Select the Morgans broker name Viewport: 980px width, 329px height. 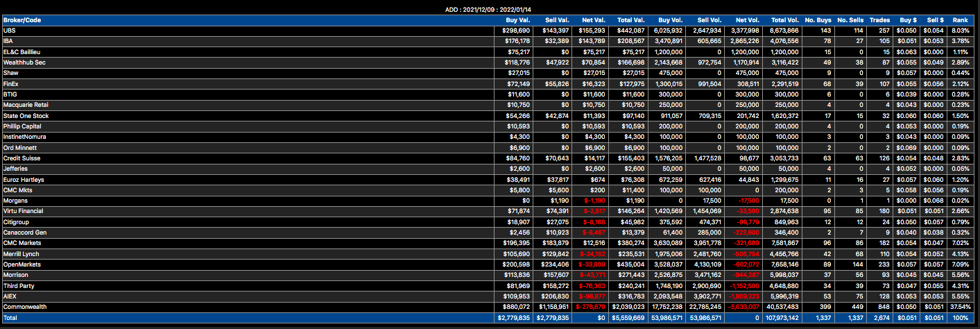[x=15, y=200]
